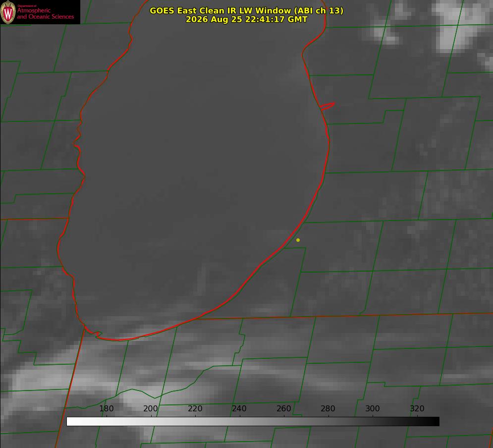Click the colorbar label '280'
The image size is (493, 448).
tap(328, 408)
